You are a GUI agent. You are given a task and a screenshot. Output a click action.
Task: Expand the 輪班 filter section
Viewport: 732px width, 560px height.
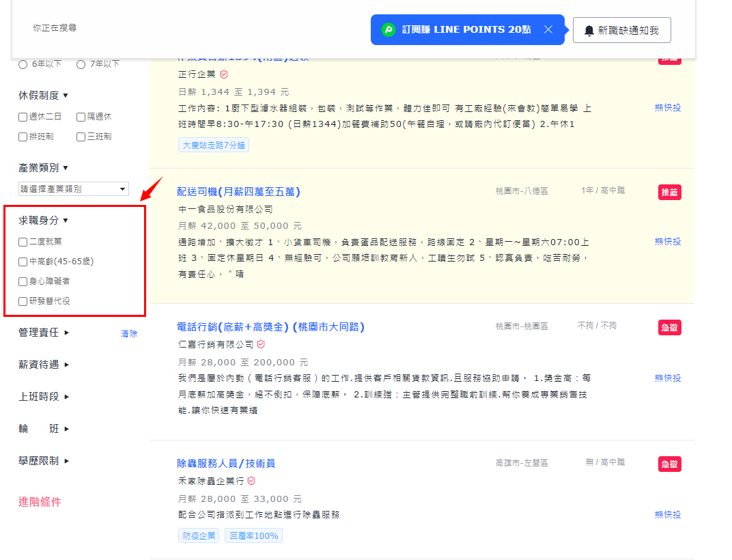44,429
